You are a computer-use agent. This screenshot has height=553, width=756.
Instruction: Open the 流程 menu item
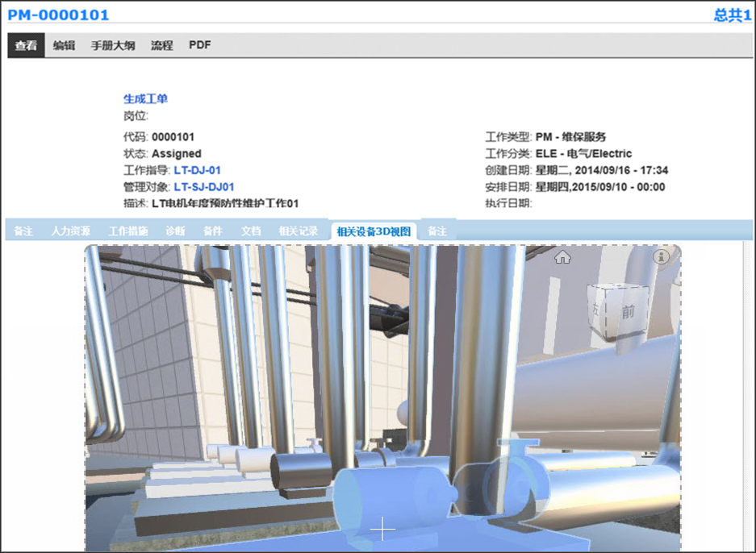pos(162,44)
